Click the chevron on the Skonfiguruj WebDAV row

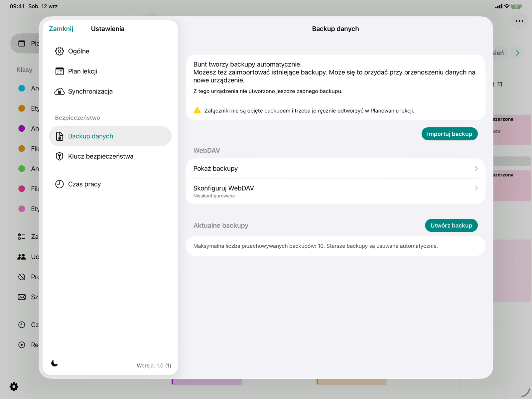pyautogui.click(x=476, y=188)
